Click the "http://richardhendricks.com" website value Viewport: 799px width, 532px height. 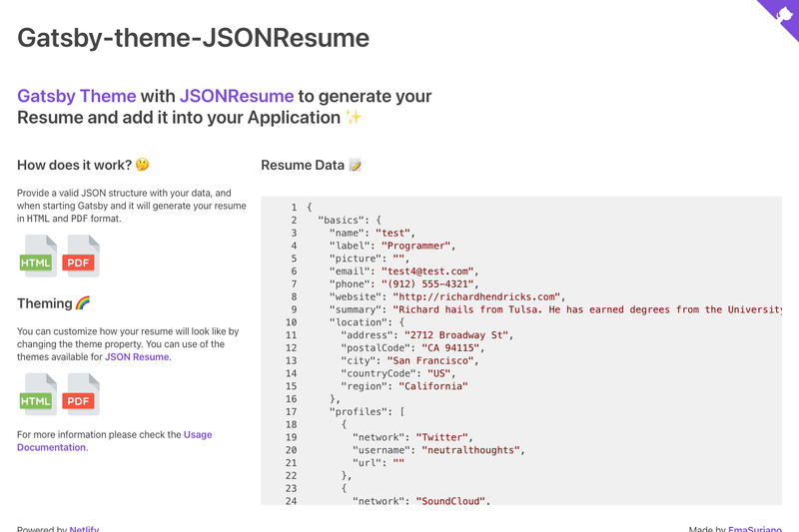(476, 296)
